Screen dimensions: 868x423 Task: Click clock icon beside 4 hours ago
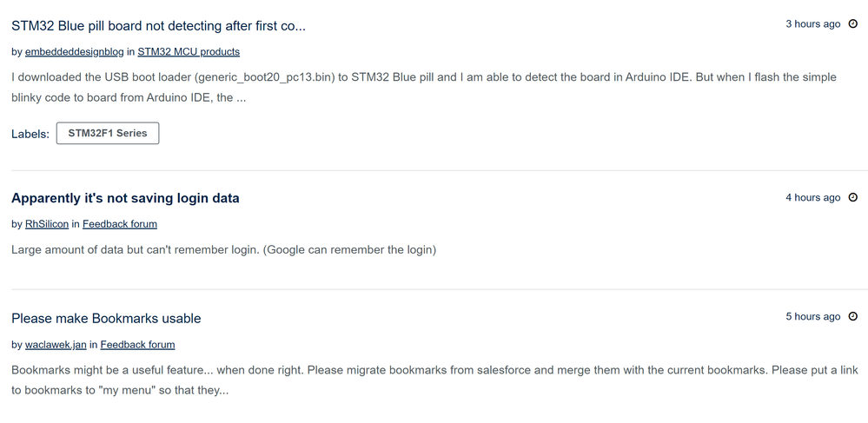coord(852,198)
